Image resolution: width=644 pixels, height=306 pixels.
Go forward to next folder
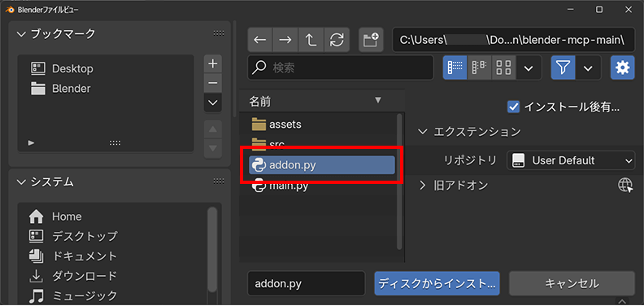(x=285, y=40)
